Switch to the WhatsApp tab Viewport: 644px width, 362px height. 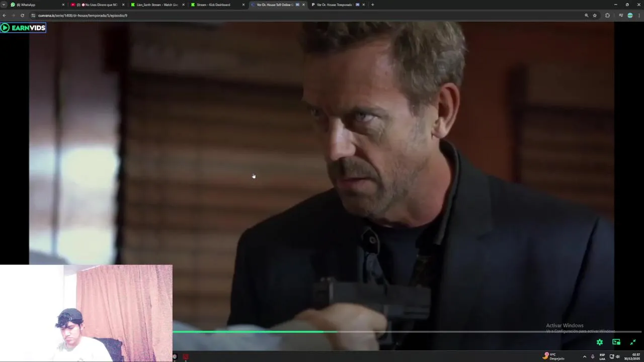37,5
